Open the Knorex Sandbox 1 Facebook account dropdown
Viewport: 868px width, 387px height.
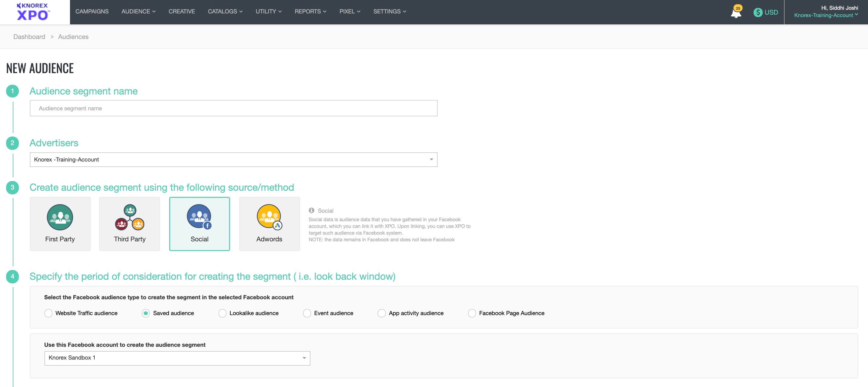177,358
